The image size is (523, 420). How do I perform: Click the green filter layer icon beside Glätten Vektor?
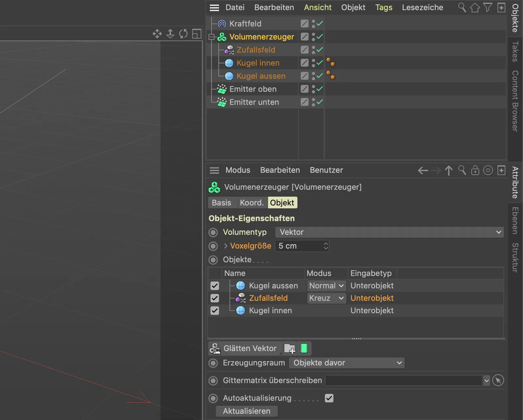click(x=304, y=348)
